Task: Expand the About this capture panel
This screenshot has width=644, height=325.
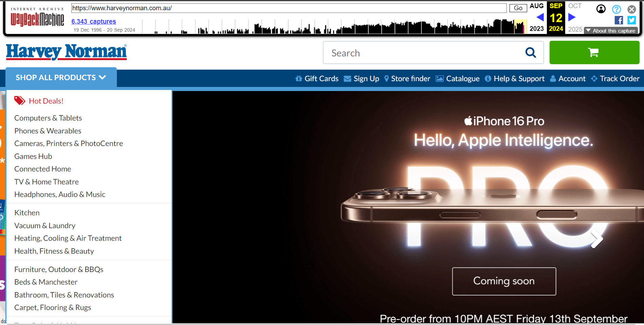Action: click(611, 31)
